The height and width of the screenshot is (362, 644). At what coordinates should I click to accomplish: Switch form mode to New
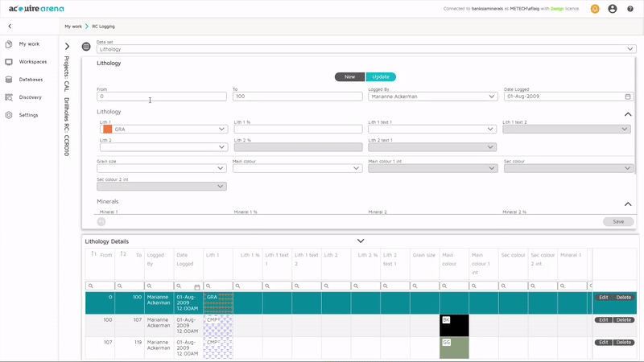[x=349, y=76]
